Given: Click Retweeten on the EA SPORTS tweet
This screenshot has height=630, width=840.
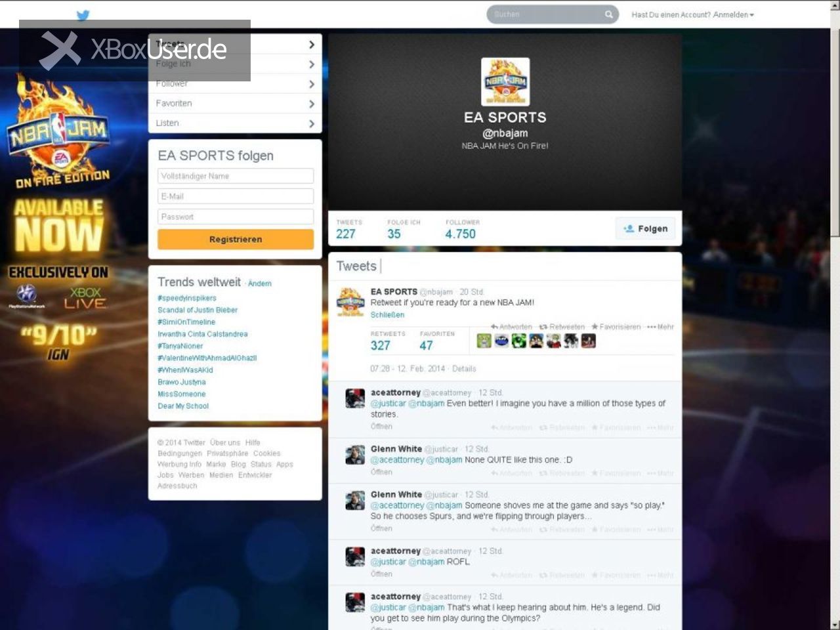Looking at the screenshot, I should (562, 327).
